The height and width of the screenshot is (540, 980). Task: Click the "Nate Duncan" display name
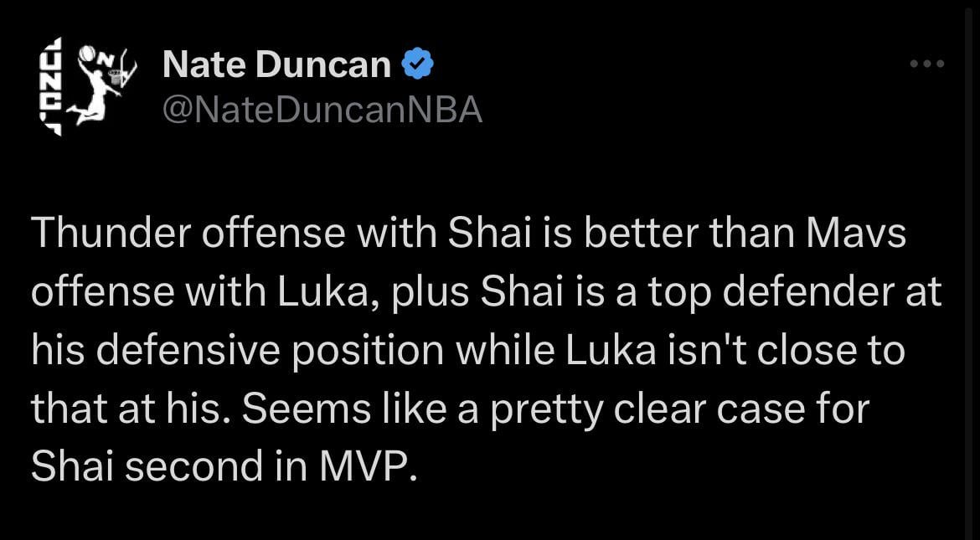(x=276, y=64)
